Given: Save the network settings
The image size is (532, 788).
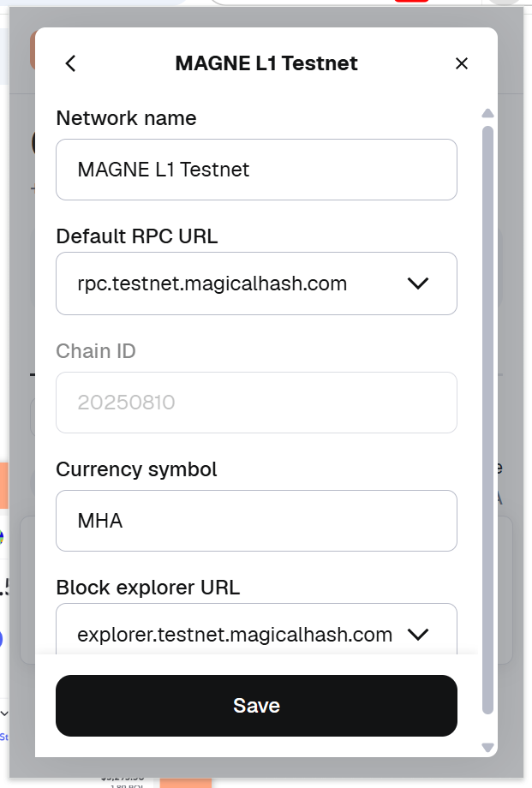Looking at the screenshot, I should [x=256, y=706].
